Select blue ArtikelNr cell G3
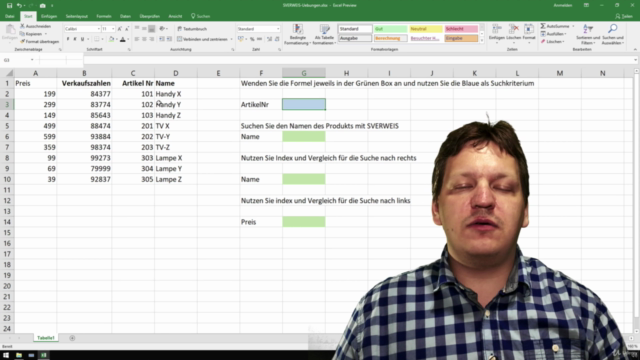 click(x=304, y=104)
